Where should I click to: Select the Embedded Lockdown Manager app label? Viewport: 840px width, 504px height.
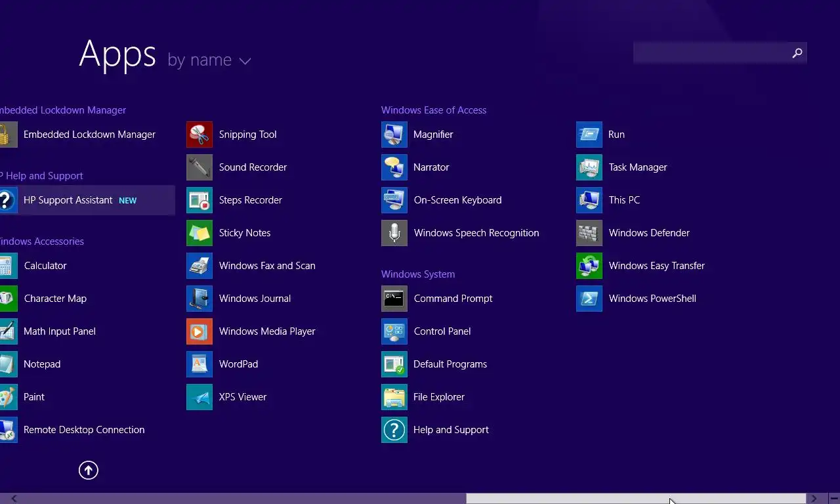(89, 135)
